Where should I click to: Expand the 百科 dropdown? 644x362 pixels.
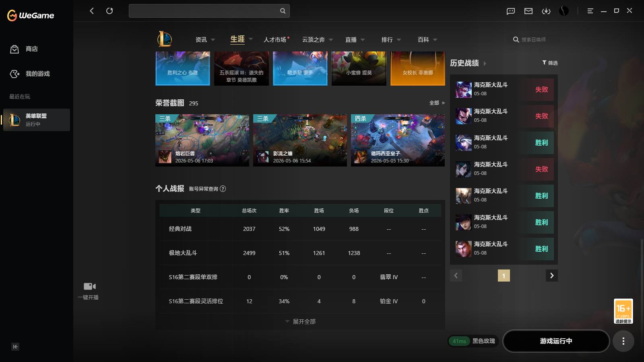pyautogui.click(x=435, y=40)
